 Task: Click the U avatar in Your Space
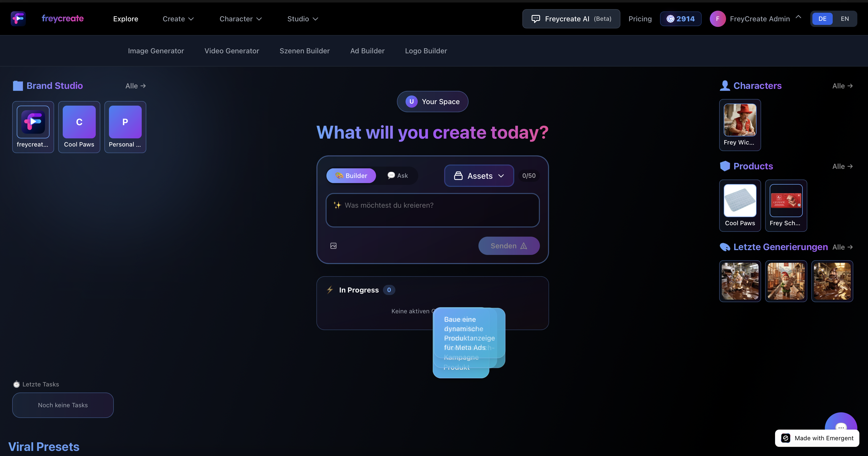[411, 102]
